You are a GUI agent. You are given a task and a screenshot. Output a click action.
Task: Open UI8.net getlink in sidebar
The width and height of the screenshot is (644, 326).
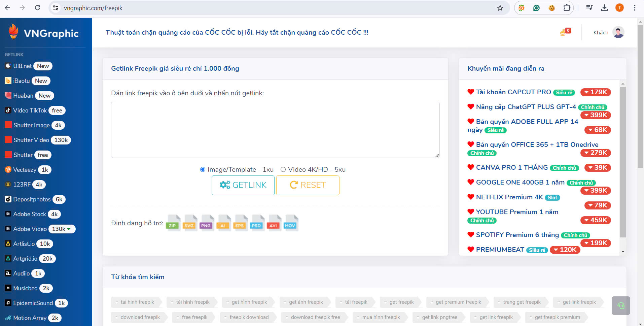[29, 66]
